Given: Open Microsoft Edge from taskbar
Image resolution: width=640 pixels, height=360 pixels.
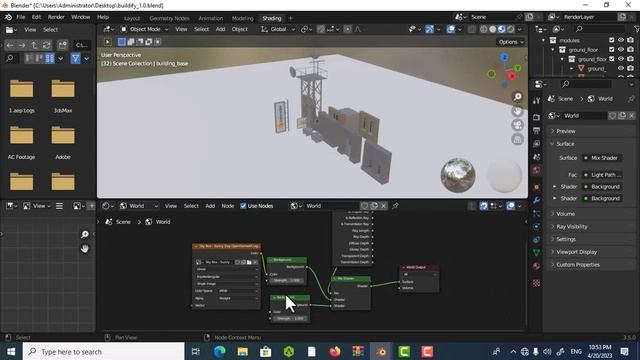Looking at the screenshot, I should pos(220,351).
